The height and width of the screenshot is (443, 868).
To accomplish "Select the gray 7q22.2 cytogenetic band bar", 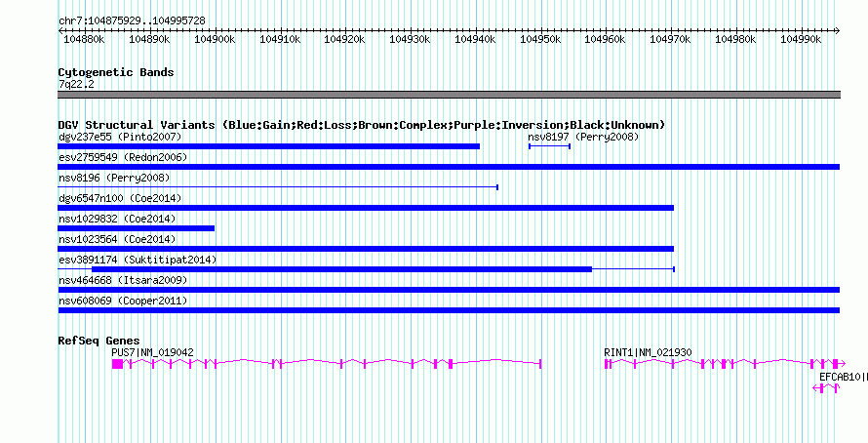I will (449, 95).
